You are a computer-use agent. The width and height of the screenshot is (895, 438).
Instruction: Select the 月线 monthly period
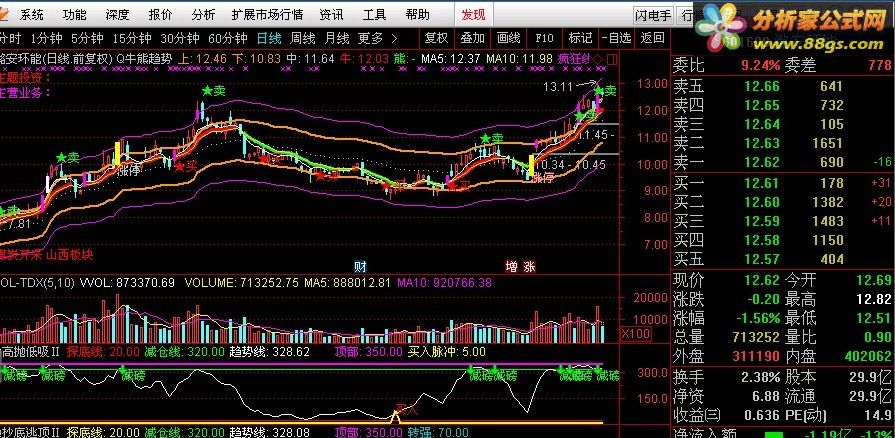click(x=337, y=38)
